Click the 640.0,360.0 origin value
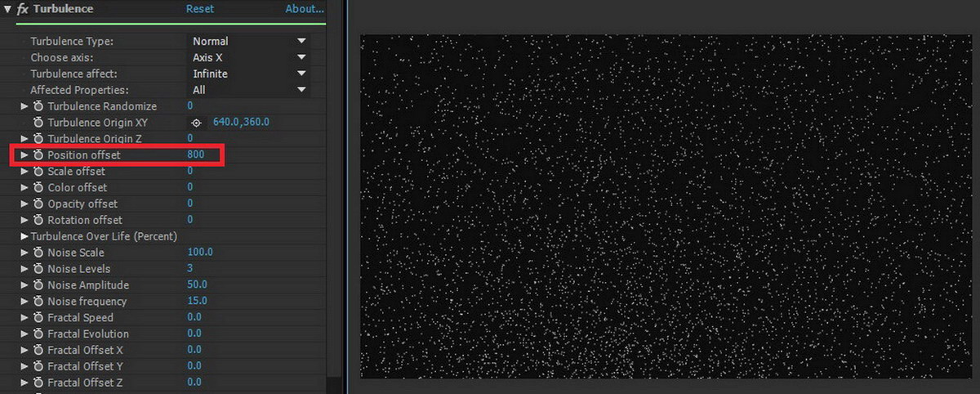980x394 pixels. tap(241, 123)
